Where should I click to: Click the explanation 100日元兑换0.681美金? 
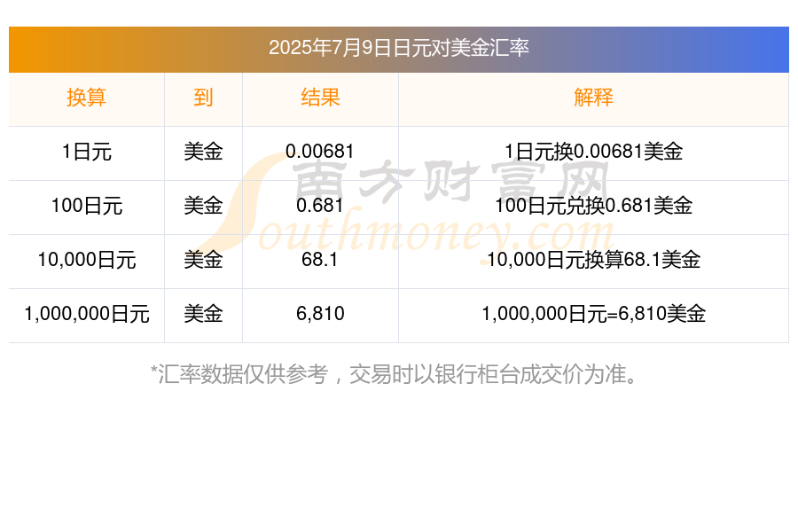(x=593, y=206)
